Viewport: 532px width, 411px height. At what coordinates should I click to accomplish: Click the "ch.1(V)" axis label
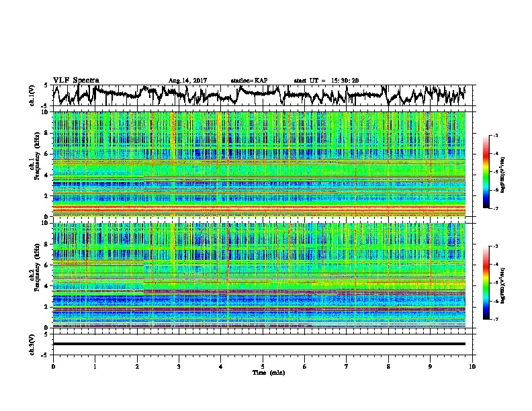32,95
